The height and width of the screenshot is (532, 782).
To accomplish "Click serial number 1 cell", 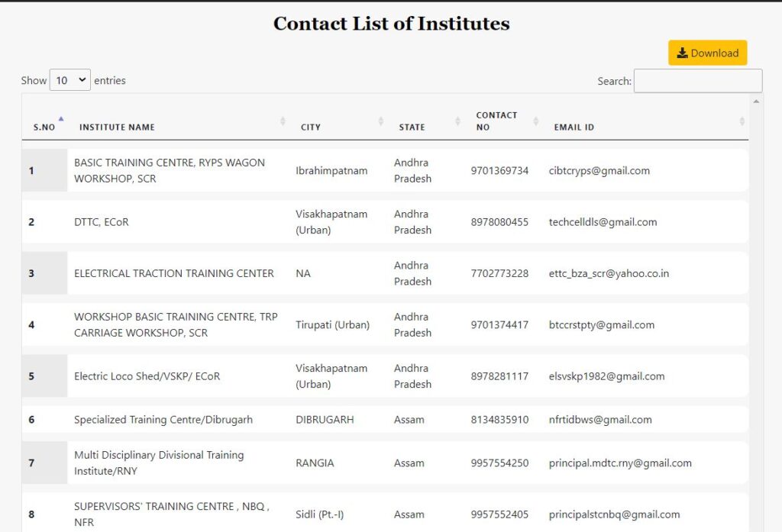I will (x=44, y=170).
